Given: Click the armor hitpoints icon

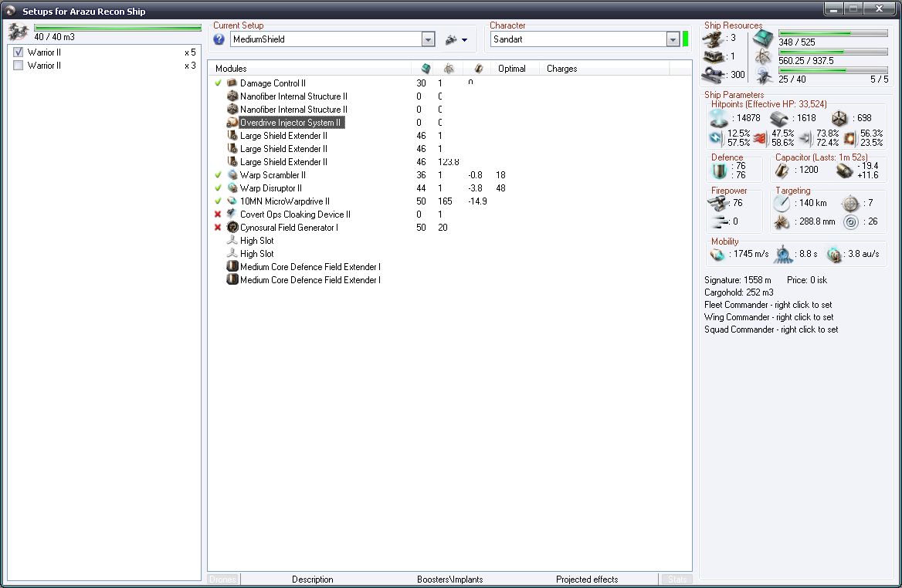Looking at the screenshot, I should tap(779, 118).
